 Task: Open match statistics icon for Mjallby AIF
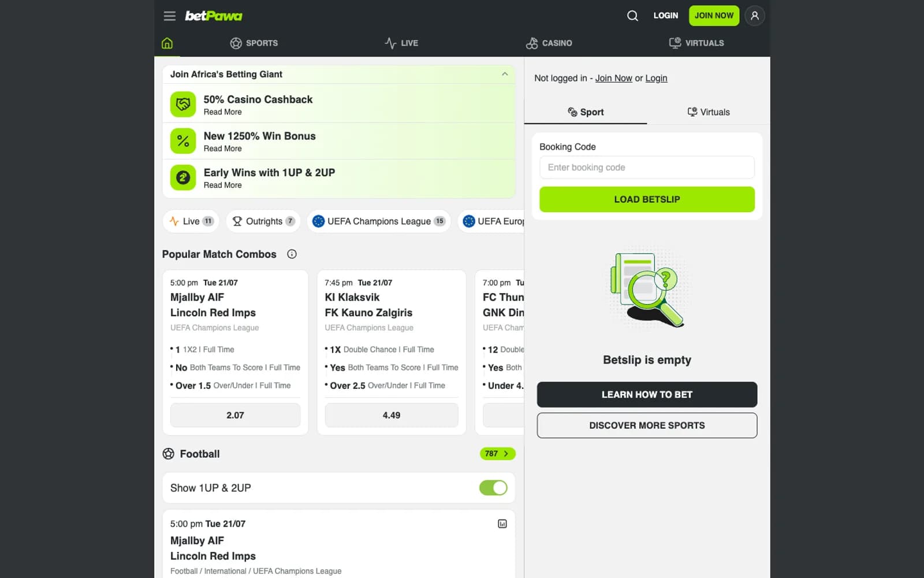(x=502, y=524)
